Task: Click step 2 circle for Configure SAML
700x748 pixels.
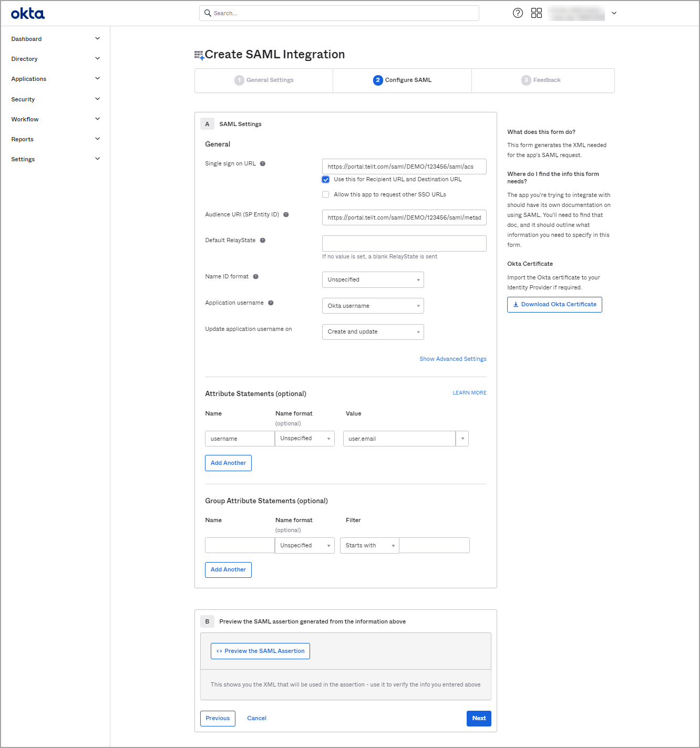Action: (378, 80)
